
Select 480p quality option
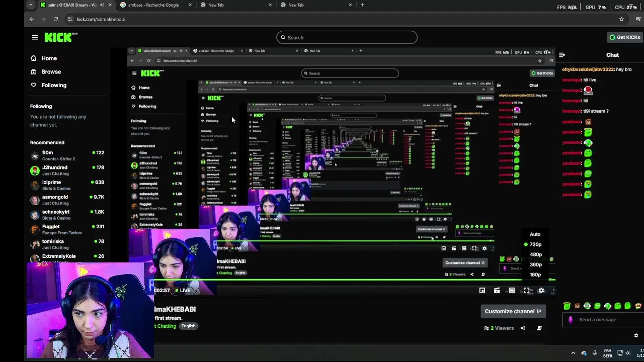coord(535,254)
